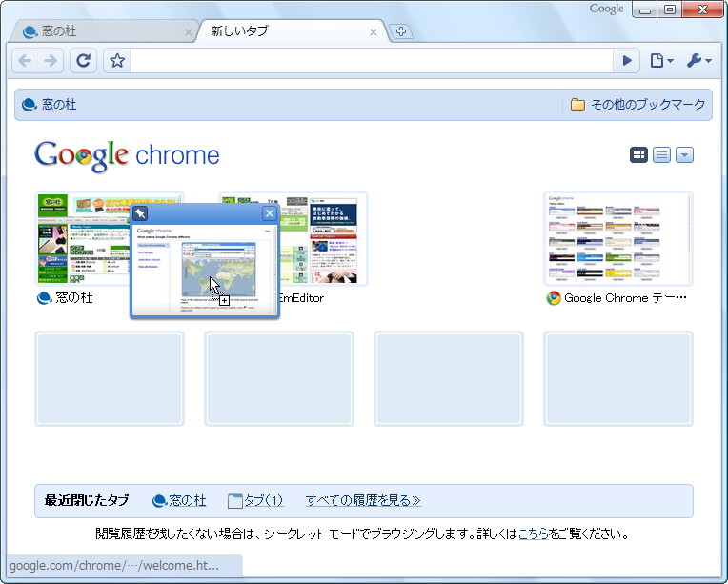Close the 新しいタブ tab
This screenshot has height=584, width=728.
374,32
